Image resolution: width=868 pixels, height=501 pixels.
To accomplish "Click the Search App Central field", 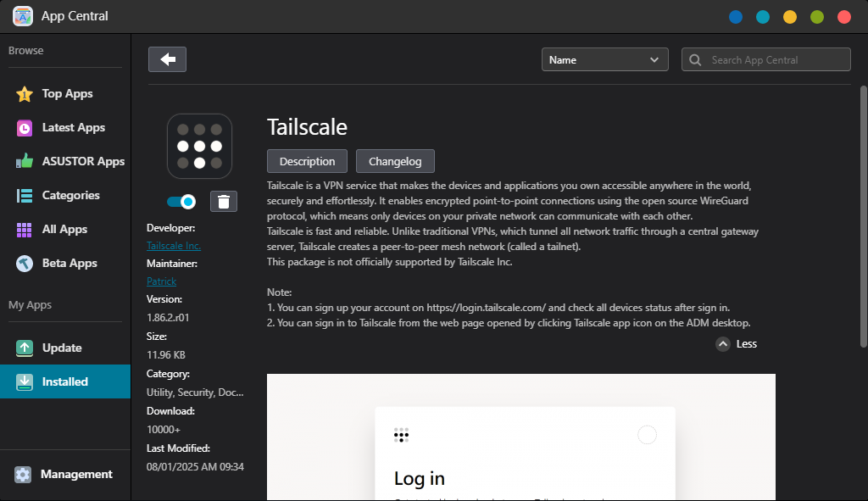I will (766, 59).
